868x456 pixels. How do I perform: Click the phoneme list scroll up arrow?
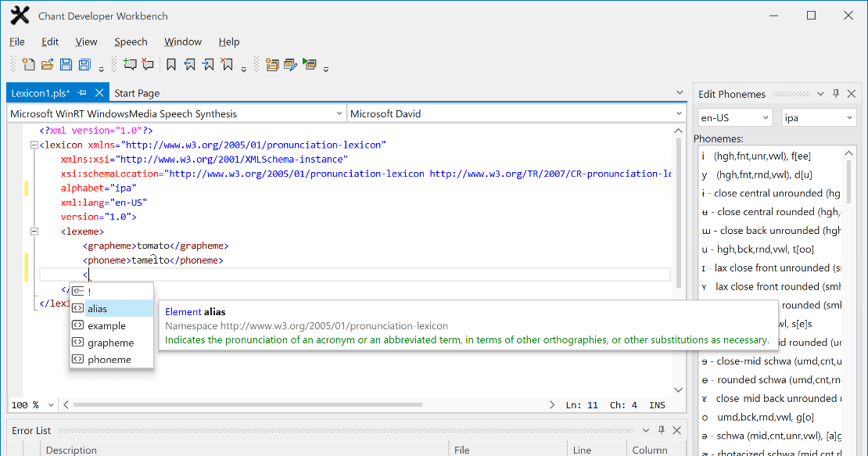[x=848, y=153]
